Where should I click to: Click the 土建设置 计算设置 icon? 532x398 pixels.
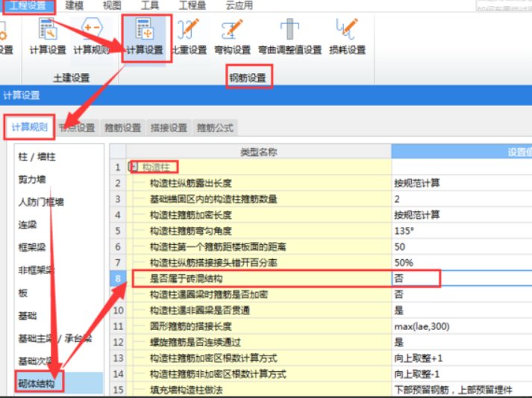tap(48, 37)
